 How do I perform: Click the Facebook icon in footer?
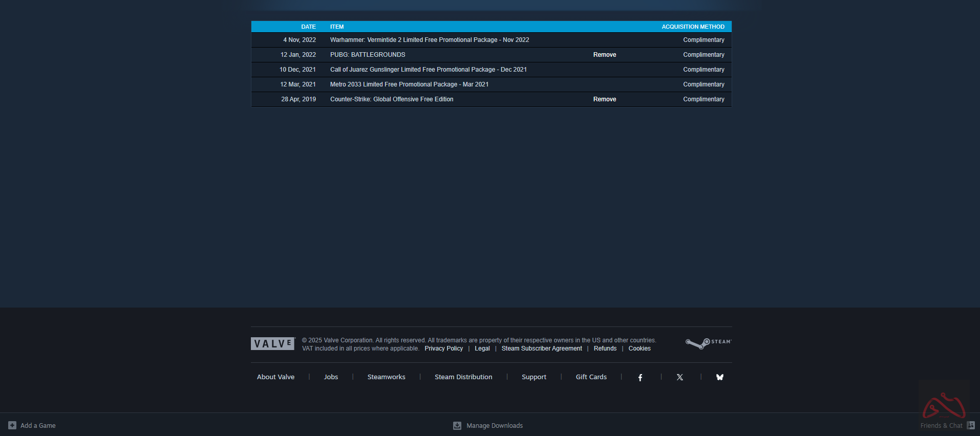tap(640, 378)
